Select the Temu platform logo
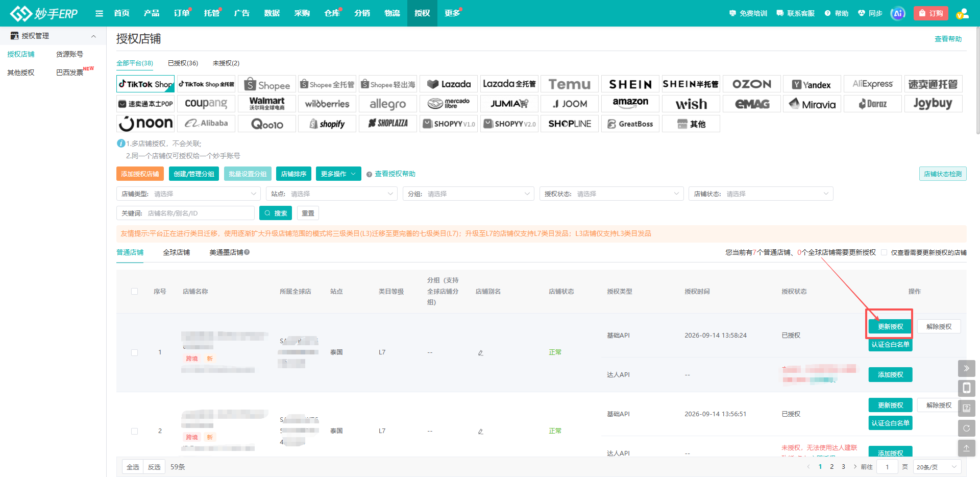This screenshot has height=477, width=980. point(570,84)
